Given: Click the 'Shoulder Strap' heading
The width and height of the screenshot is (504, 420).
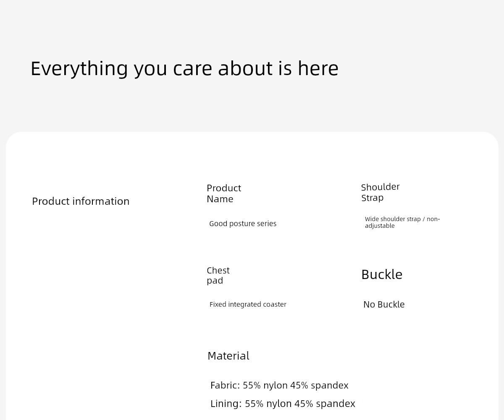Looking at the screenshot, I should click(x=380, y=192).
